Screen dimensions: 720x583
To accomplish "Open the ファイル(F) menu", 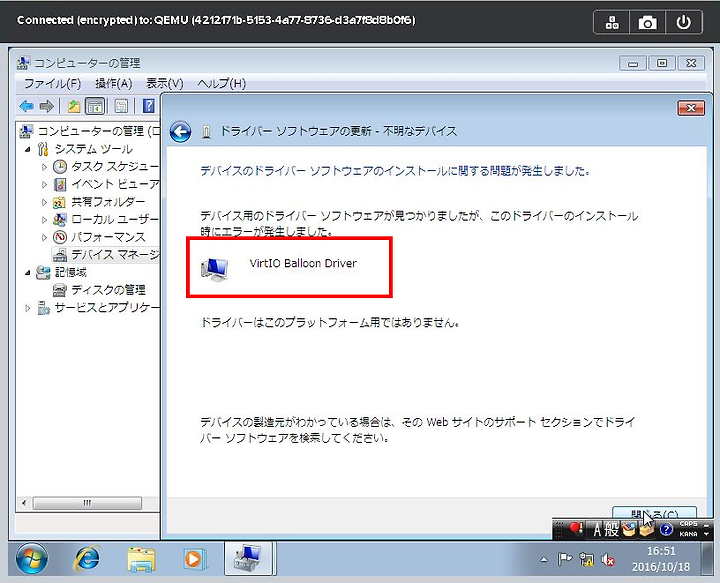I will tap(52, 84).
